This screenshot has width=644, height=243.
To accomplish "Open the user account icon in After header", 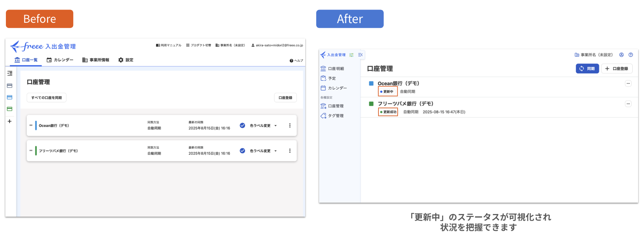I will pos(622,55).
